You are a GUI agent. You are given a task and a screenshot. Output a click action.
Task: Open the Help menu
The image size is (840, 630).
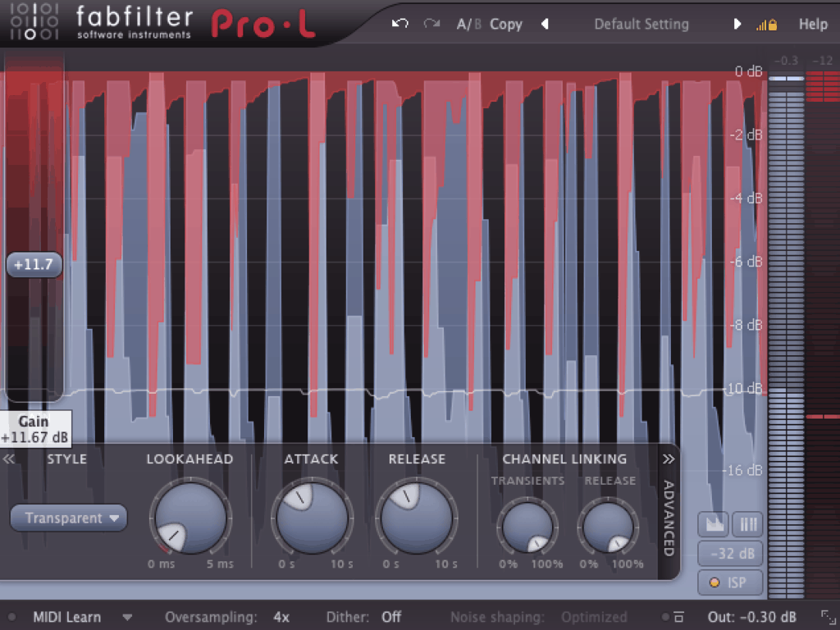pyautogui.click(x=813, y=24)
